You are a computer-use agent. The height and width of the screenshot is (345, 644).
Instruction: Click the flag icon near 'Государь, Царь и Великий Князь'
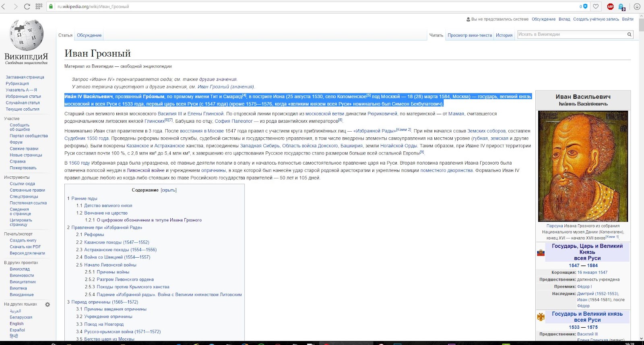541,253
